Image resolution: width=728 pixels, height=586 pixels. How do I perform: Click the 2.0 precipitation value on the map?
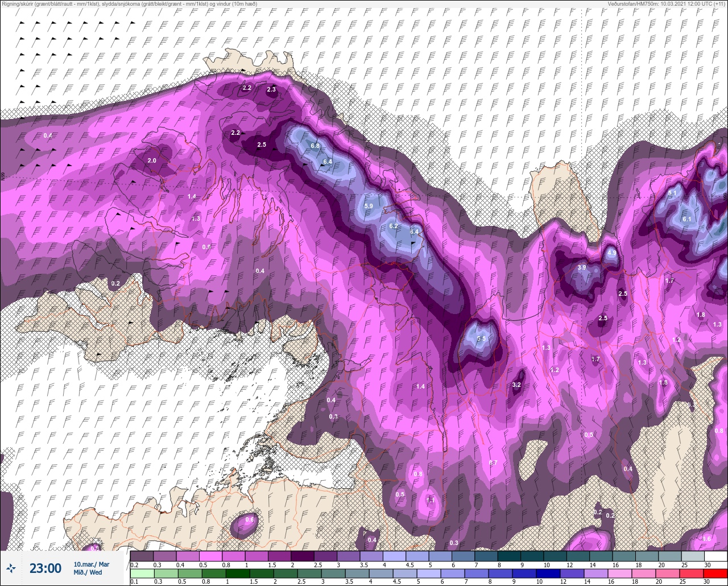coord(152,161)
